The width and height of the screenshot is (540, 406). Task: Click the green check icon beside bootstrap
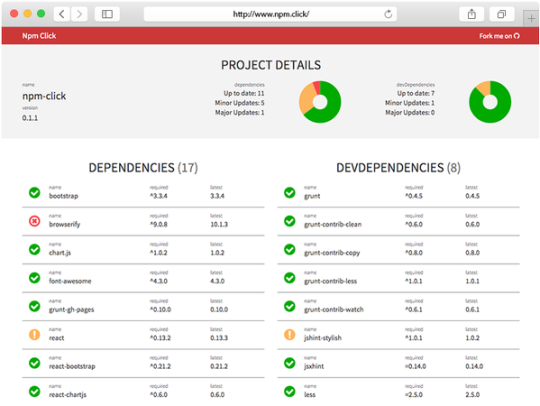(x=34, y=192)
